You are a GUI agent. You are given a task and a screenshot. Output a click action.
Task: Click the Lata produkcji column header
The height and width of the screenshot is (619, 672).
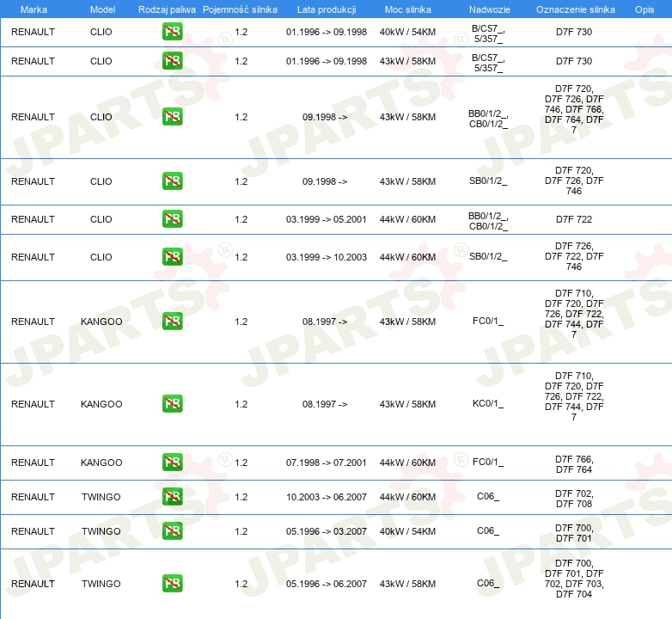tap(327, 9)
